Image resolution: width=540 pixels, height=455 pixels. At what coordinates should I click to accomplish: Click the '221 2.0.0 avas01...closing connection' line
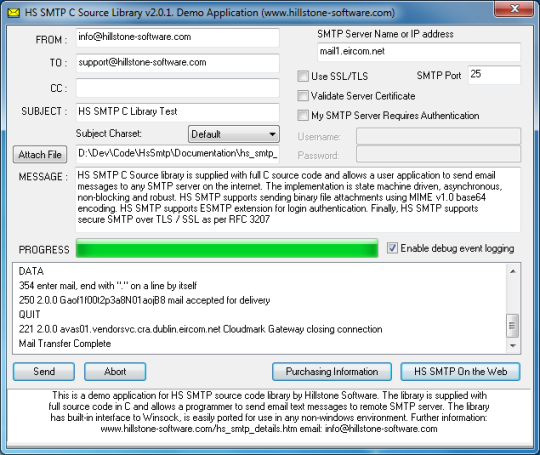point(200,329)
